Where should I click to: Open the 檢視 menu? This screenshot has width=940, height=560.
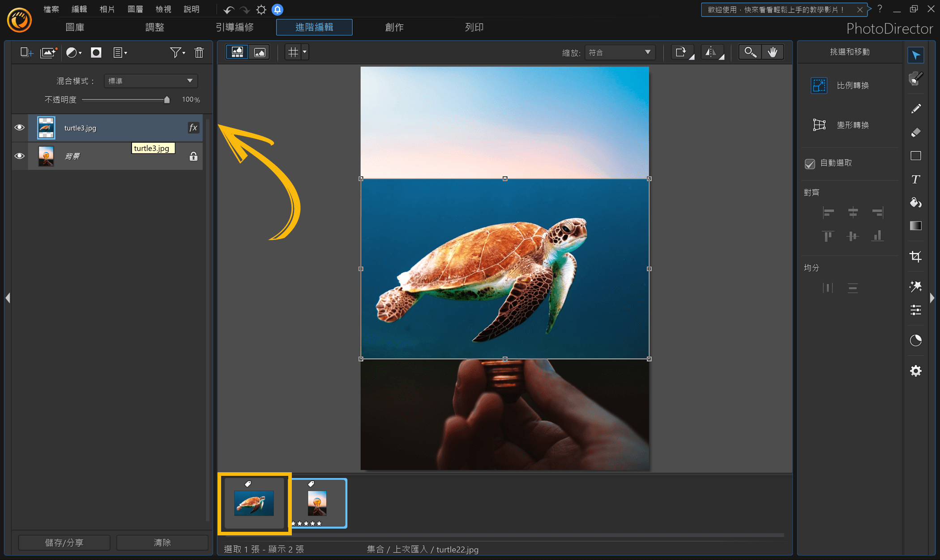(x=163, y=9)
